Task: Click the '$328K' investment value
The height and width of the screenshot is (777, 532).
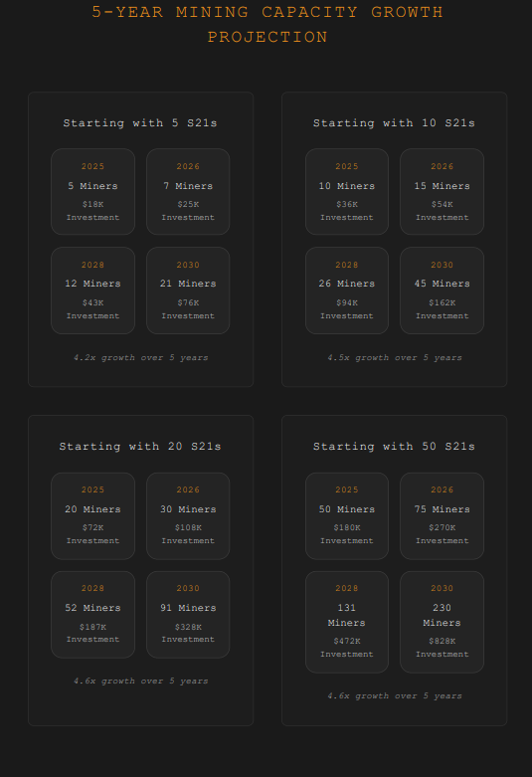Action: pyautogui.click(x=188, y=627)
